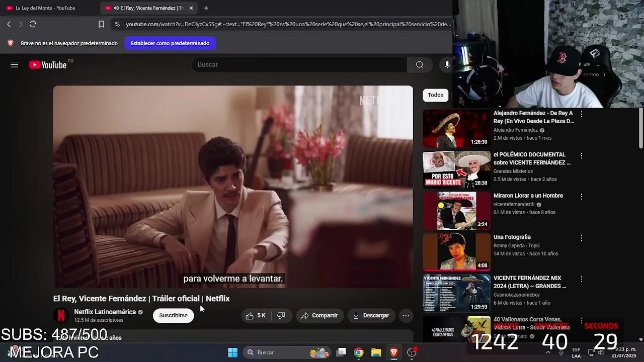Reload the page with the refresh icon
The width and height of the screenshot is (644, 362).
(x=33, y=24)
